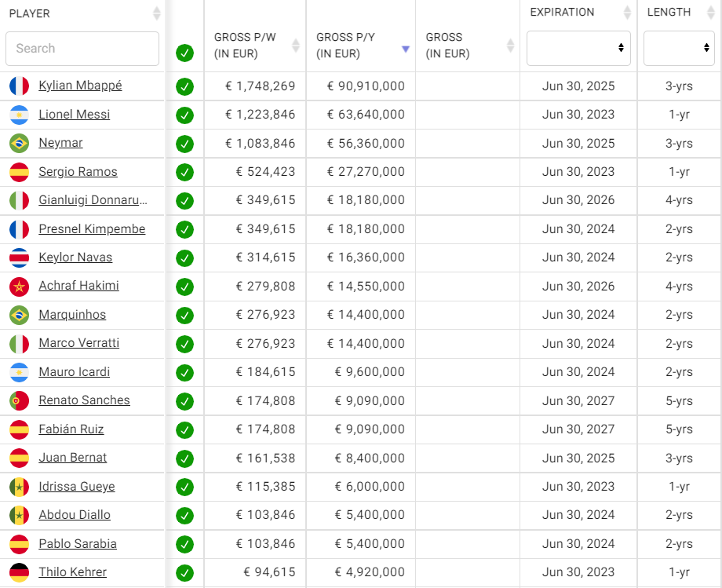Click the Germany flag beside Thilo Kehrer

[19, 572]
